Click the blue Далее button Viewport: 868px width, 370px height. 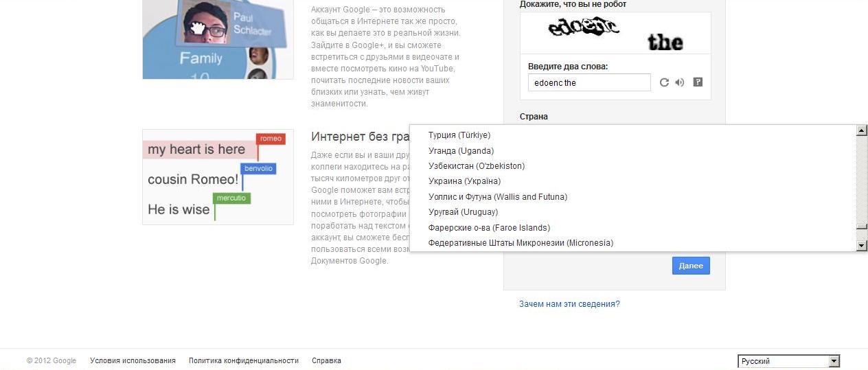[x=691, y=266]
